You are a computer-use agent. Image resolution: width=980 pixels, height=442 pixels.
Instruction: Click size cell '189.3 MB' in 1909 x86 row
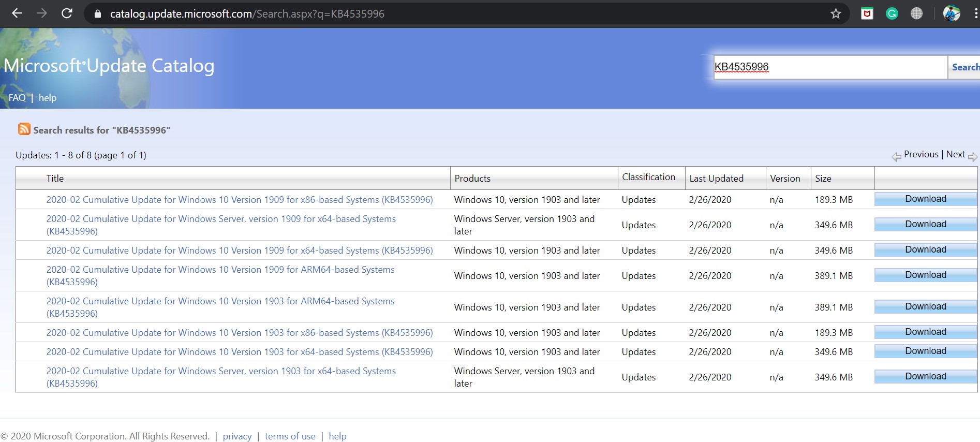[x=834, y=200]
